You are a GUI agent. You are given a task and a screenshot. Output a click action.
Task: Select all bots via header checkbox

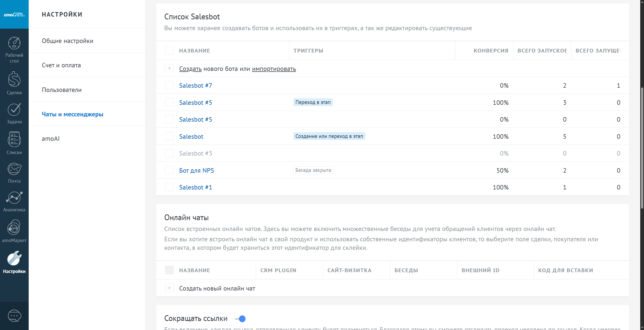(x=169, y=51)
